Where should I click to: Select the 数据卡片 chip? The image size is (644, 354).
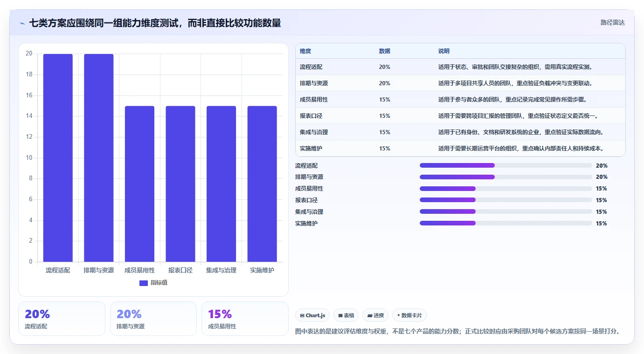pos(409,315)
